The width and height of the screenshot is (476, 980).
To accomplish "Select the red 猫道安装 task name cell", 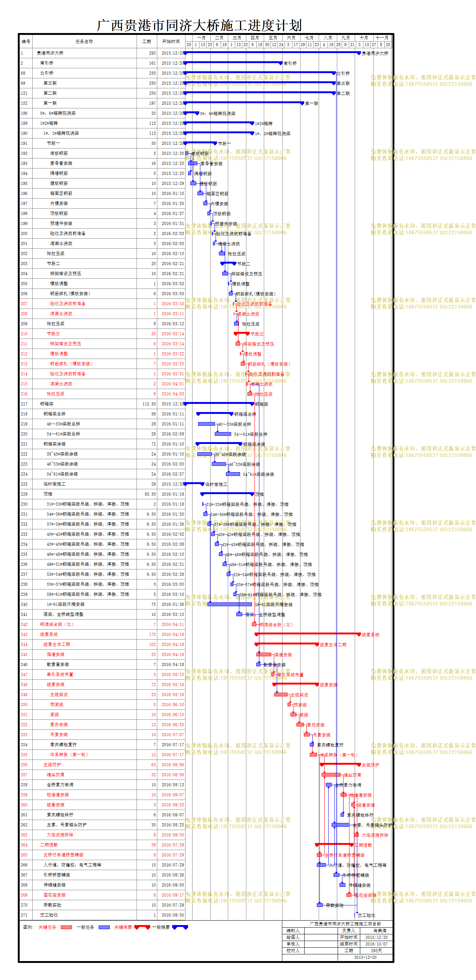I will (56, 654).
